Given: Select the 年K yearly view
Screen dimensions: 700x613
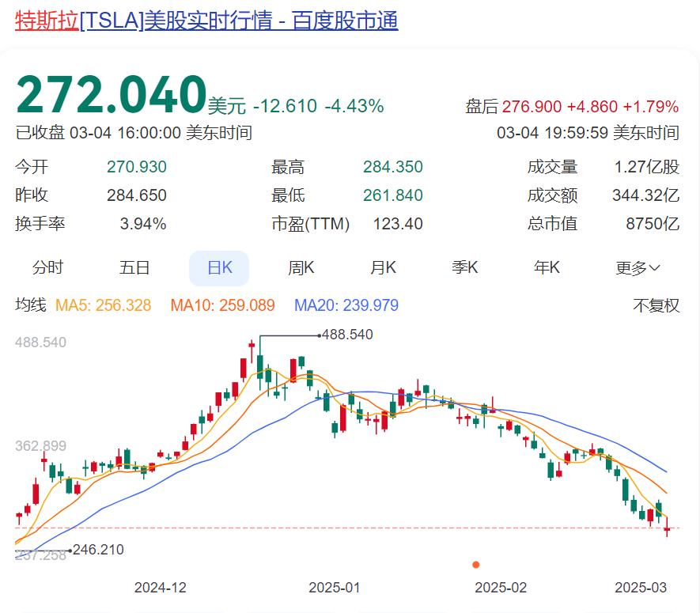Looking at the screenshot, I should [547, 267].
